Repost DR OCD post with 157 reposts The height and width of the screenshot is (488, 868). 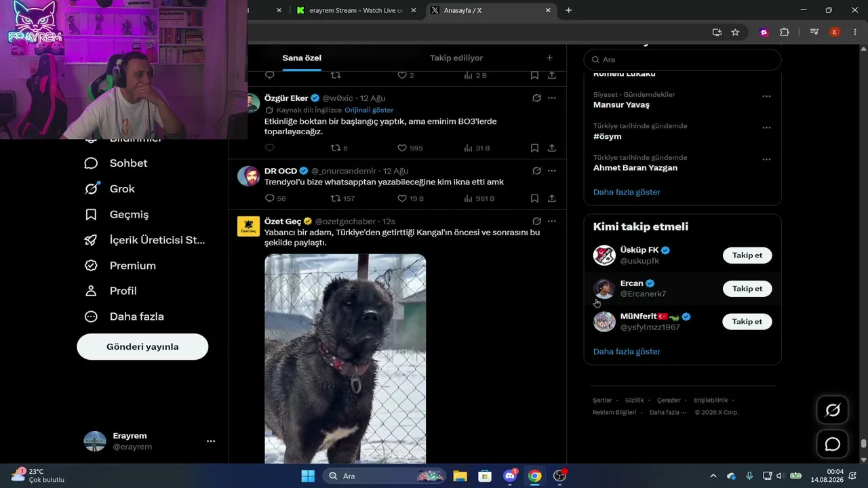click(x=342, y=199)
